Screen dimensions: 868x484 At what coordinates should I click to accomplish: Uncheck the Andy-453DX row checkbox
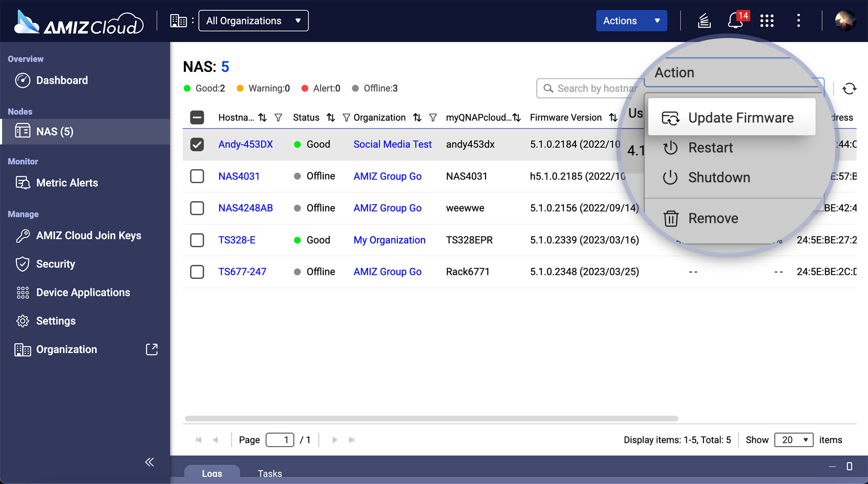coord(197,145)
